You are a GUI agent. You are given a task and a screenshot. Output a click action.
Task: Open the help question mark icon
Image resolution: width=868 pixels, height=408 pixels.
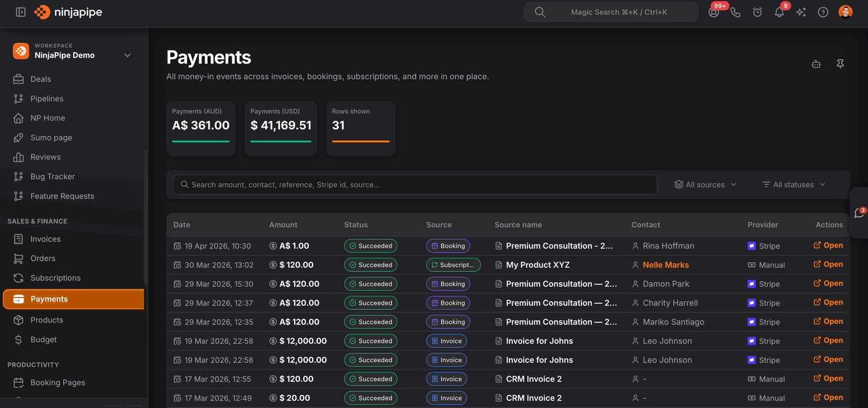823,12
